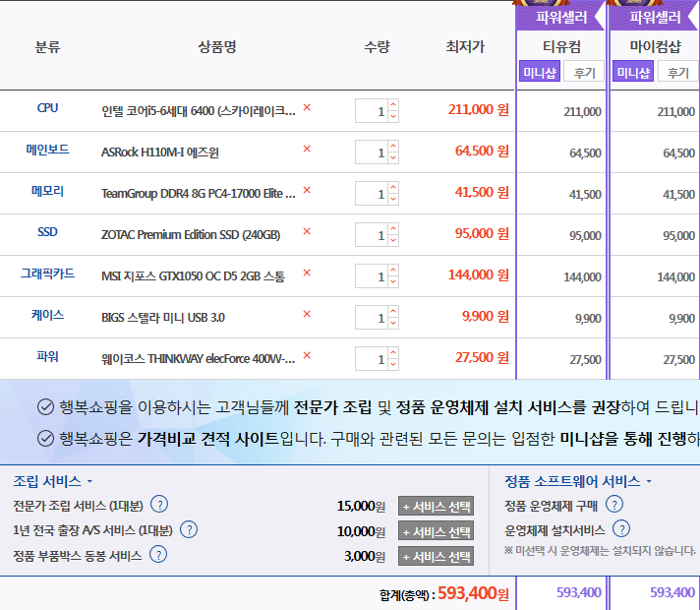Open the 후기 tab under 마이컴샵

click(677, 72)
